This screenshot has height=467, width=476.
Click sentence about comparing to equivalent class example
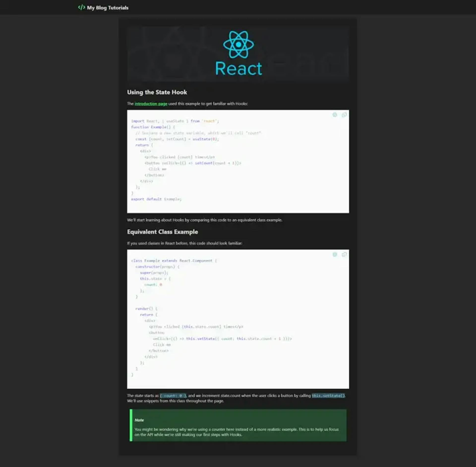coord(205,220)
